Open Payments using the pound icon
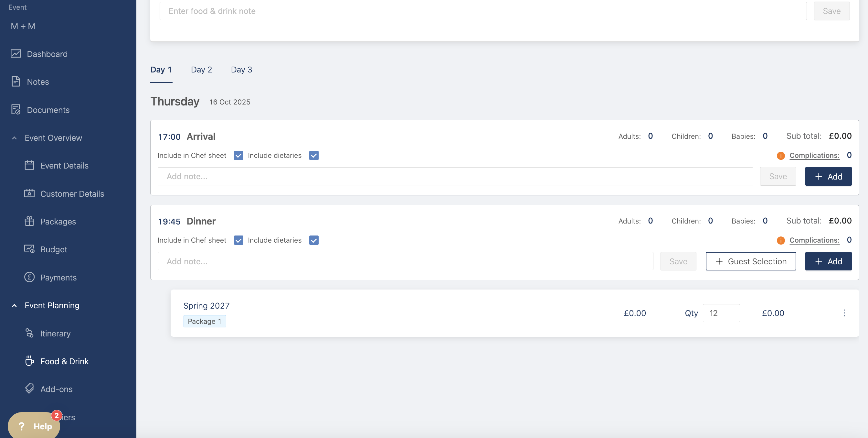868x438 pixels. click(29, 277)
